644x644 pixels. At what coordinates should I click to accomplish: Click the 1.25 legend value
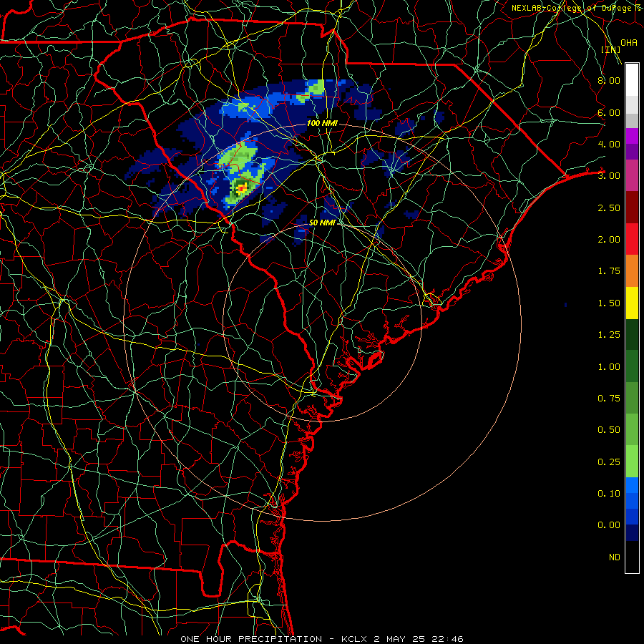point(609,335)
